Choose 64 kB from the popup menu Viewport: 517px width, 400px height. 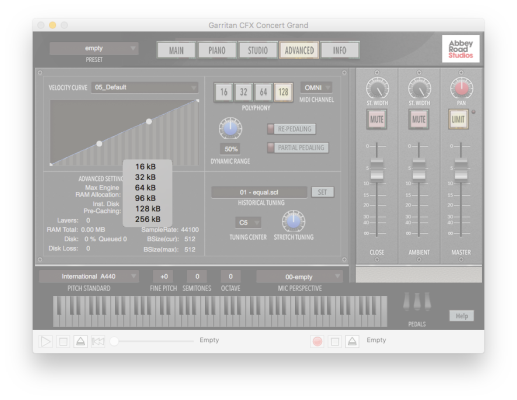[147, 188]
